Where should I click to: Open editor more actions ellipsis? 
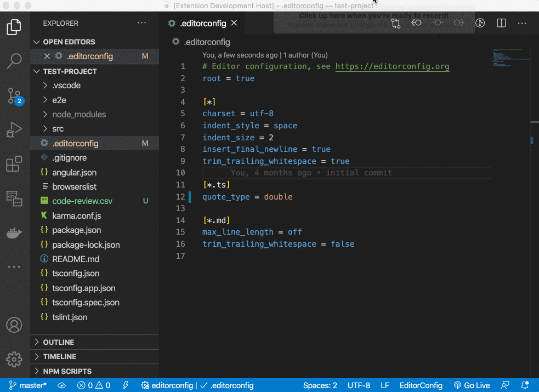pyautogui.click(x=522, y=23)
